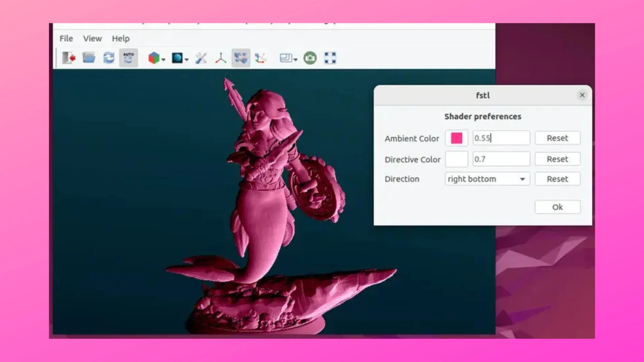Screen dimensions: 644x362
Task: Click the pink Ambient Color swatch
Action: click(x=456, y=138)
